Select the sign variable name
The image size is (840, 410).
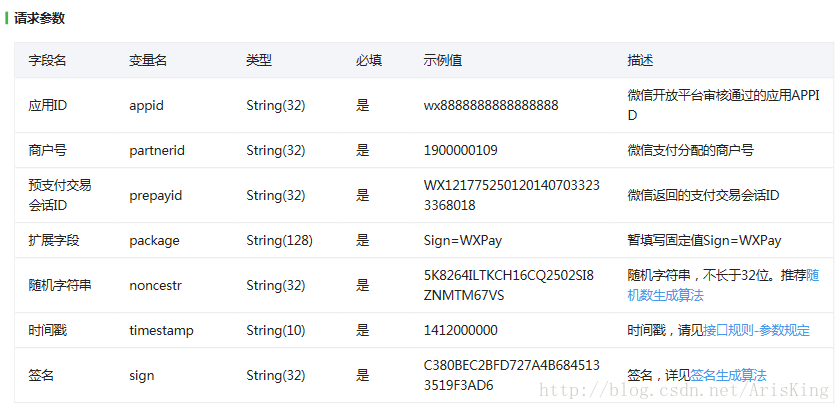[x=141, y=376]
